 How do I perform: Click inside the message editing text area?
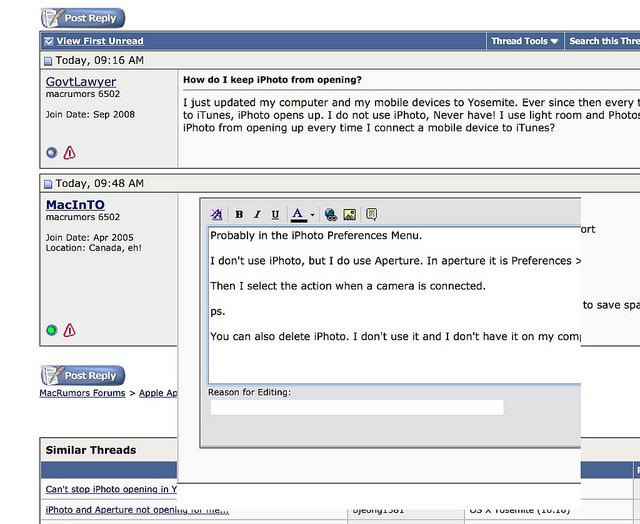(x=394, y=305)
